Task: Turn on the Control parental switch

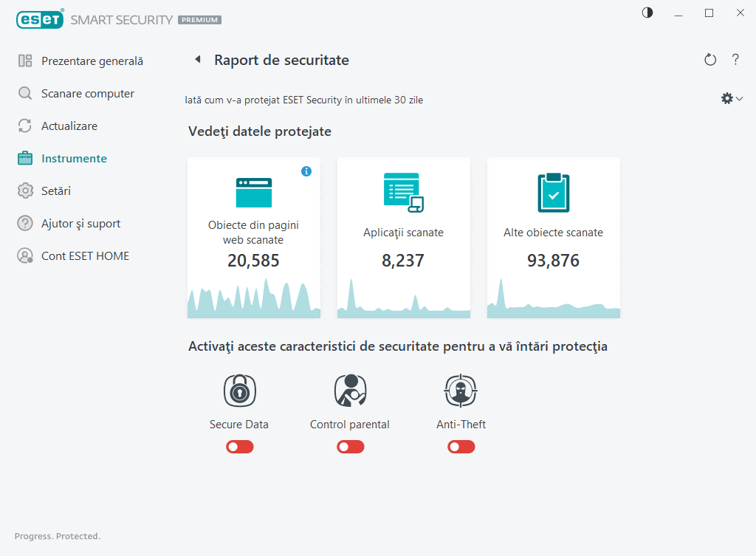Action: (x=350, y=447)
